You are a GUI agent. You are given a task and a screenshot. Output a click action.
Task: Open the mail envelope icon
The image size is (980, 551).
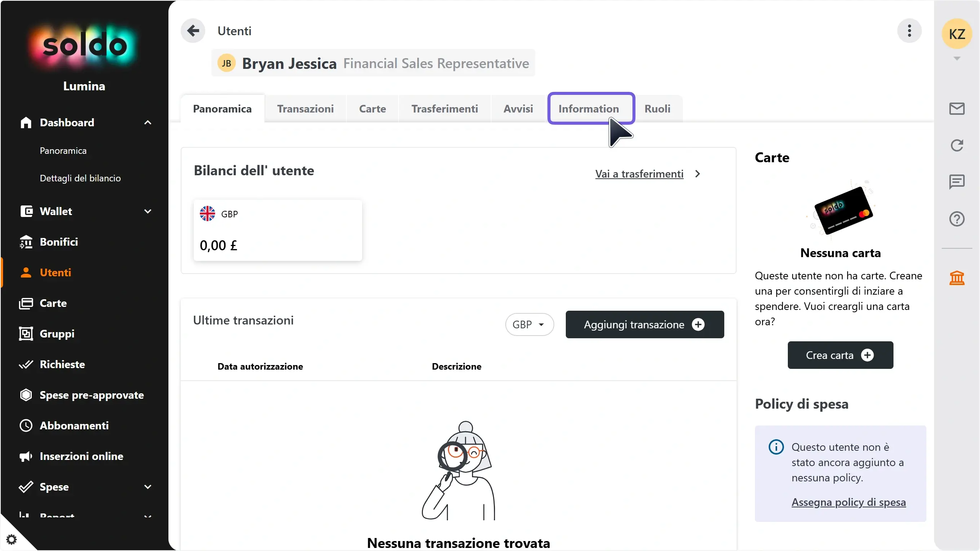pos(957,109)
